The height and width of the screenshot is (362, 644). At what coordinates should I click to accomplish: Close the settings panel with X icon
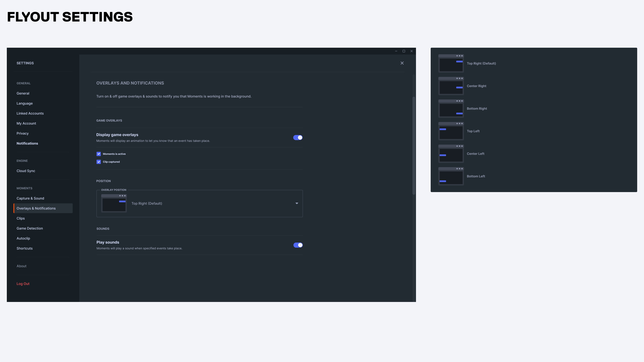point(402,63)
